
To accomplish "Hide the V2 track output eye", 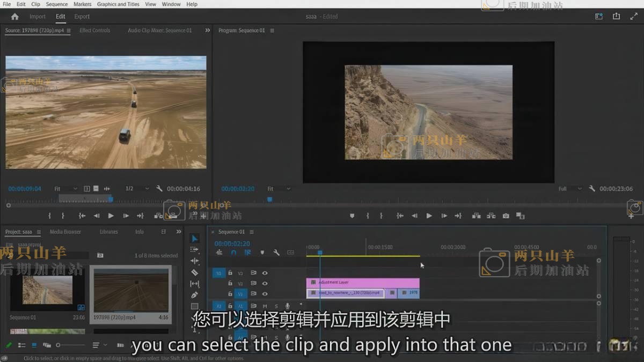I will [x=265, y=283].
